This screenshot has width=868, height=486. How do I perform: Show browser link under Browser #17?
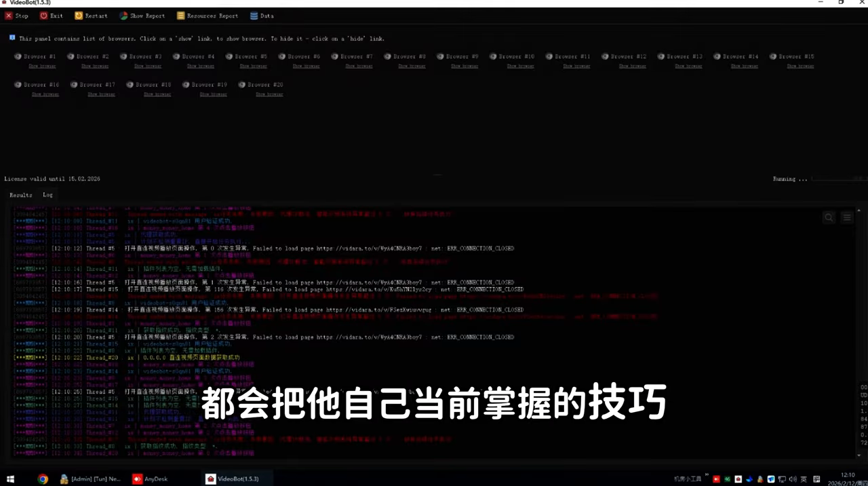point(101,94)
